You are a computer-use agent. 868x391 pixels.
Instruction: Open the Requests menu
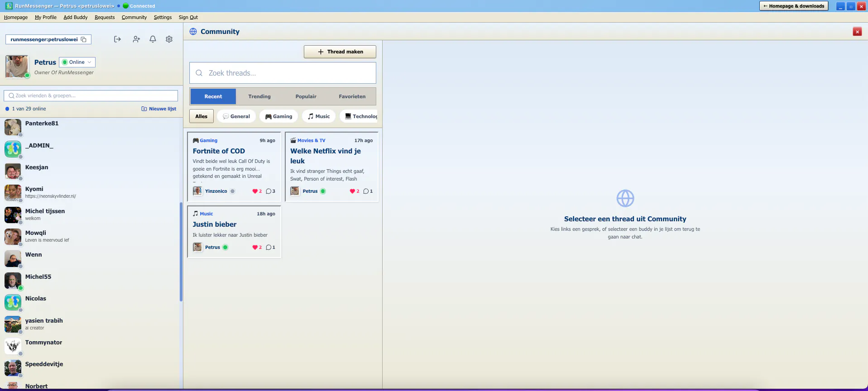[105, 17]
